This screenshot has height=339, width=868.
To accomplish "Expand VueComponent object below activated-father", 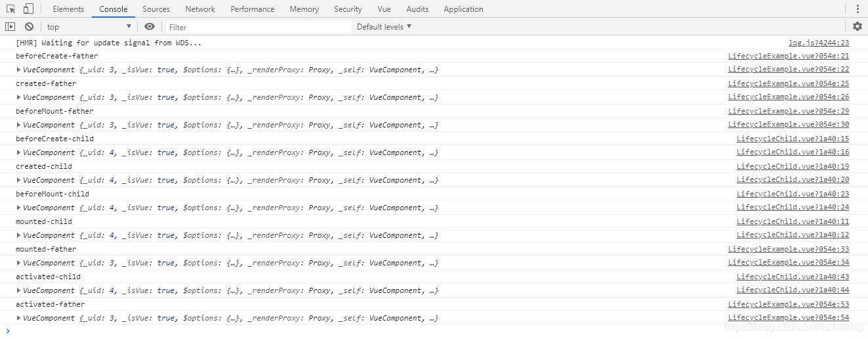I will coord(18,318).
